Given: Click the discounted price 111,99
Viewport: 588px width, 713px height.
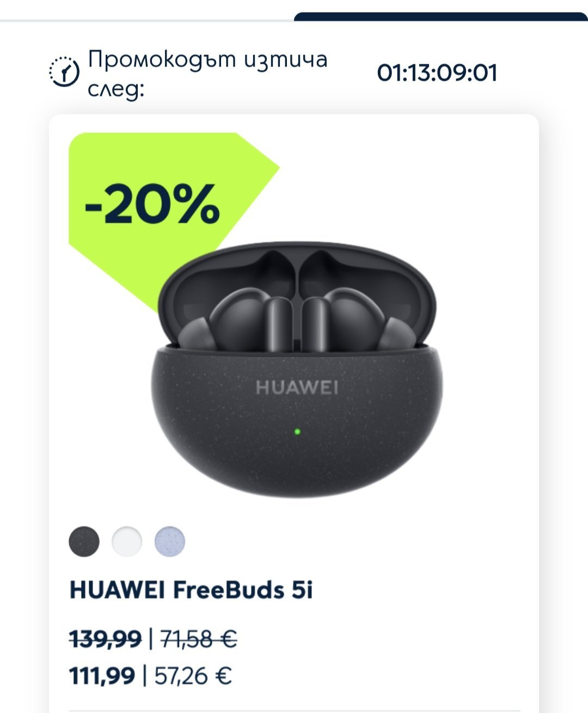Looking at the screenshot, I should click(102, 676).
